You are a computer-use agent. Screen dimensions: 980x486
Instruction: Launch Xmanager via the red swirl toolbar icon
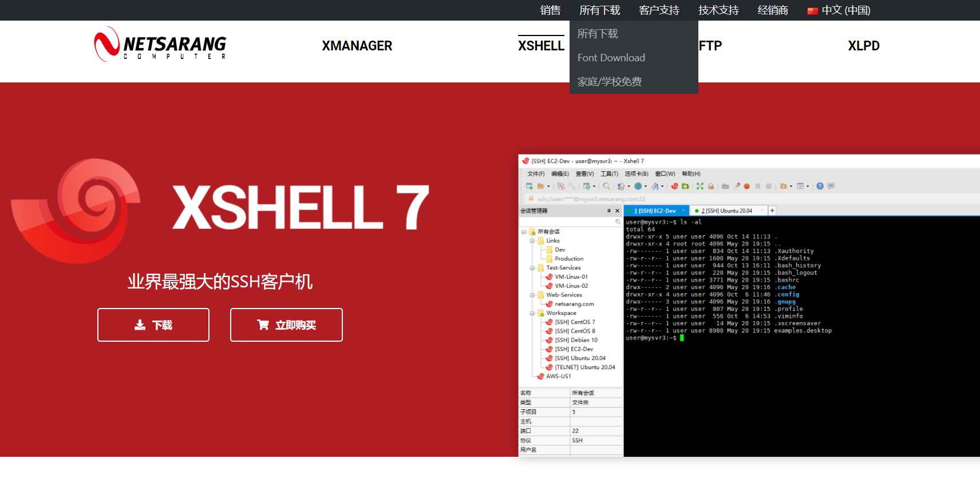click(675, 186)
